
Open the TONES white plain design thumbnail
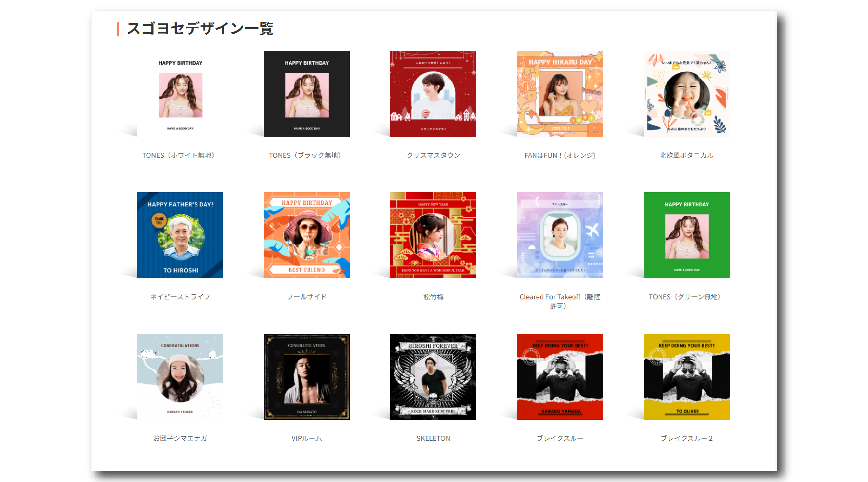coord(180,94)
